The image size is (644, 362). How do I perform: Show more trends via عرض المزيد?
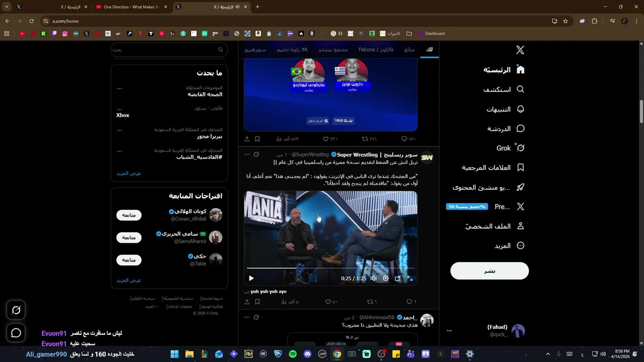tap(129, 173)
